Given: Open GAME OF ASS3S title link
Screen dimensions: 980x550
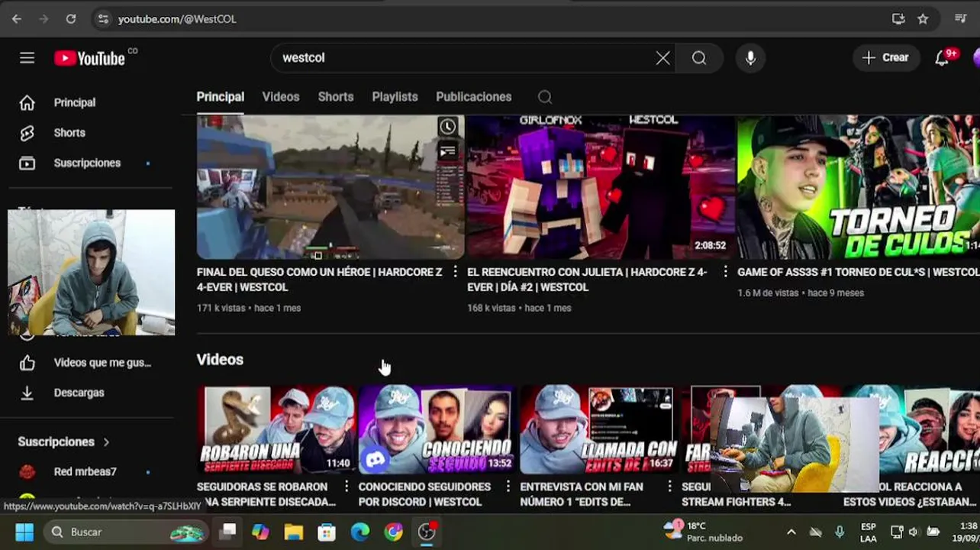Looking at the screenshot, I should [x=859, y=272].
